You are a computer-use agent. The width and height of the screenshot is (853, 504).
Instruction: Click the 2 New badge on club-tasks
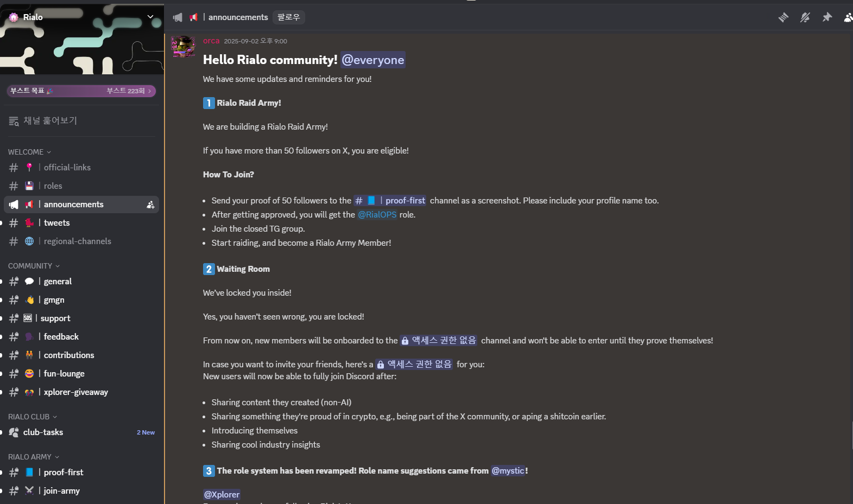click(146, 432)
